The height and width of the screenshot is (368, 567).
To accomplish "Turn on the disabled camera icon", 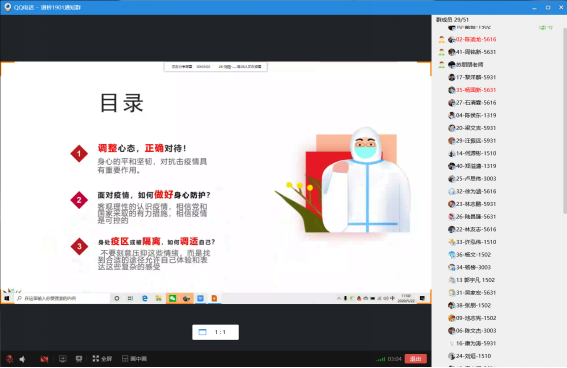I will 44,359.
